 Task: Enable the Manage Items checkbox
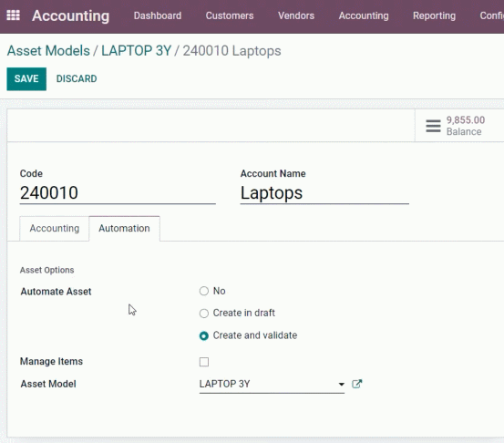204,362
